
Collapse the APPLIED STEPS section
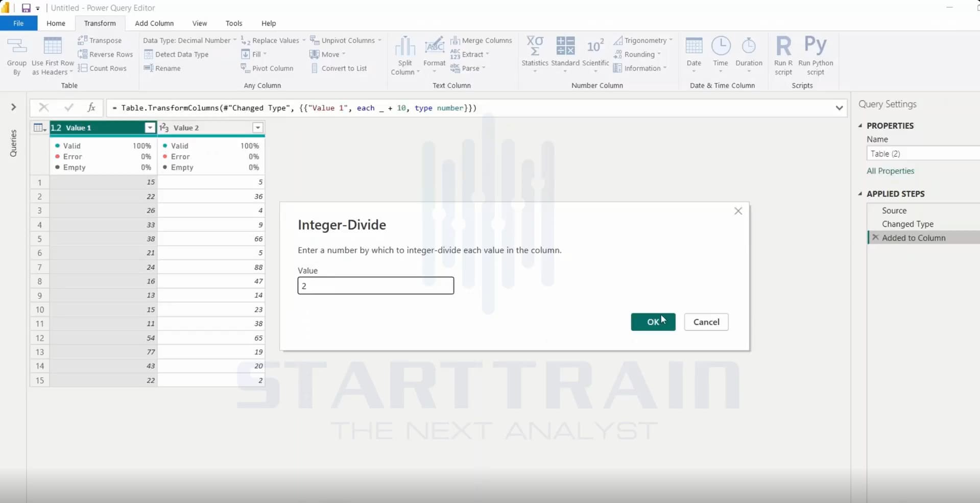coord(861,194)
